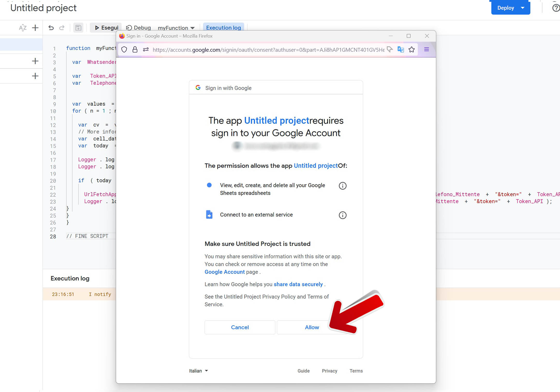
Task: Click the Guide footer link
Action: pos(303,371)
